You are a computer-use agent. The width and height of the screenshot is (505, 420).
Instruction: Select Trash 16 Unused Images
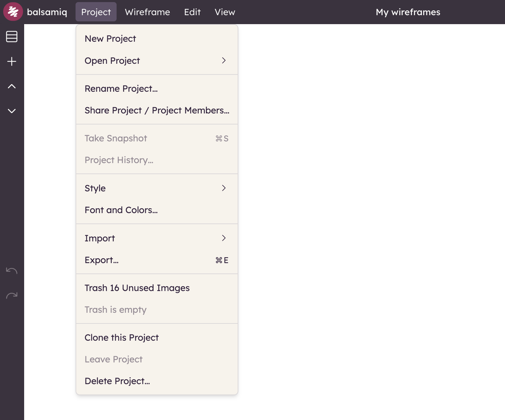click(x=137, y=288)
